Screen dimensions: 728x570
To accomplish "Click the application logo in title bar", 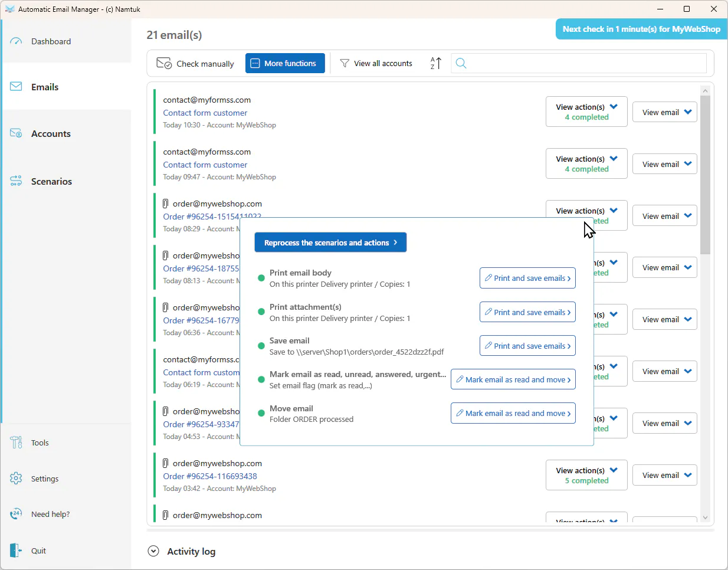I will [9, 9].
